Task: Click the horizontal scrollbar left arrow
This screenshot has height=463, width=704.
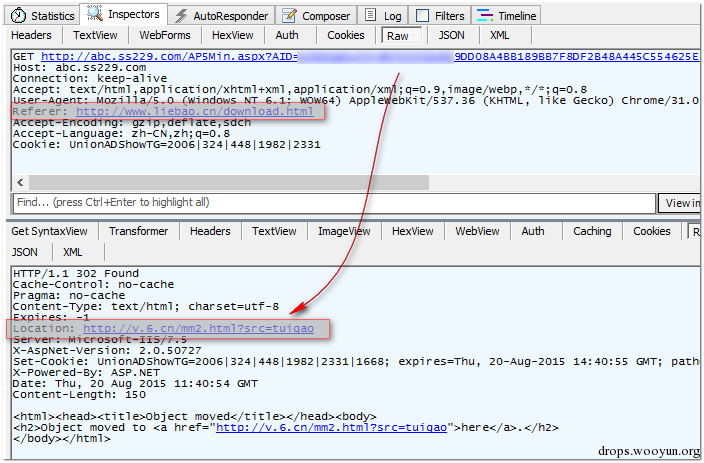Action: coord(20,182)
